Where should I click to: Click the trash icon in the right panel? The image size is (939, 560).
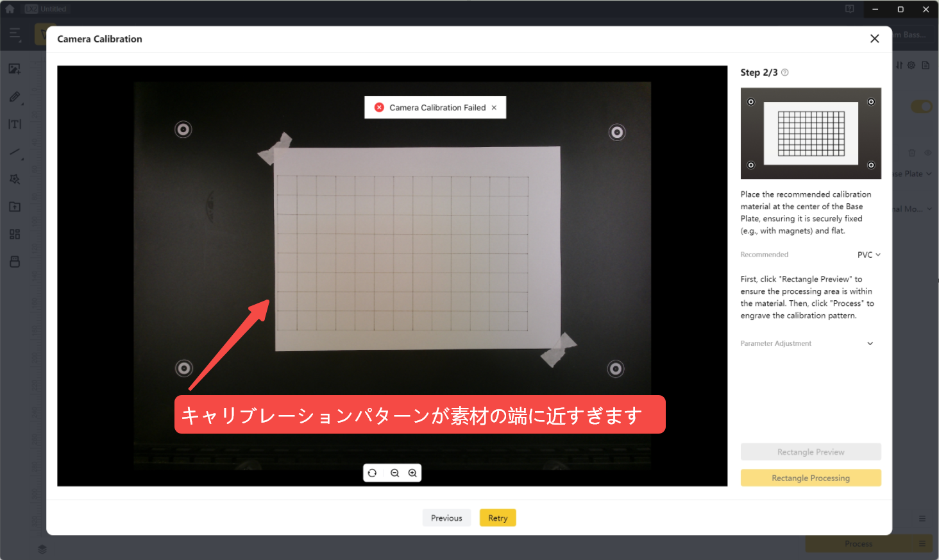[912, 153]
